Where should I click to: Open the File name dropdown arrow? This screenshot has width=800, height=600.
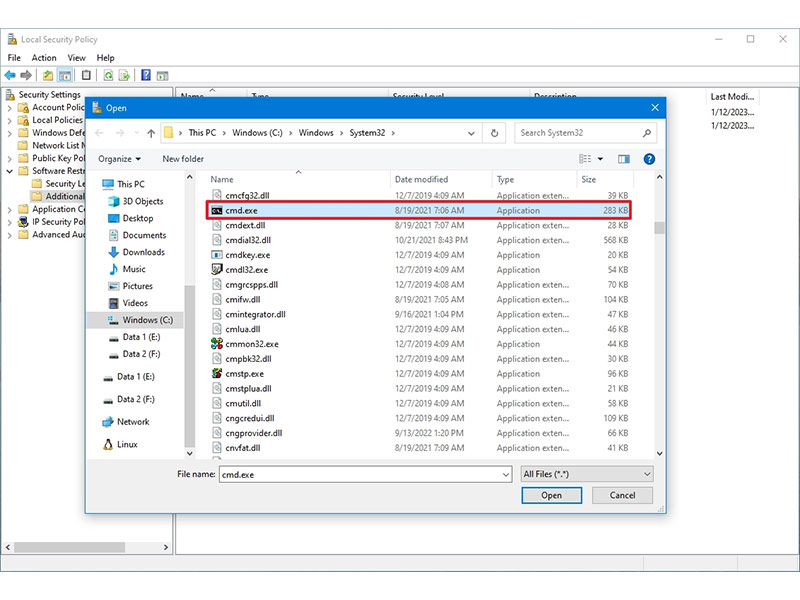506,474
